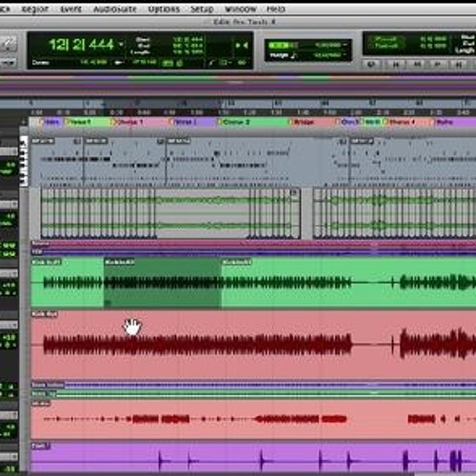Select the Bridge marker
This screenshot has width=476, height=476.
[x=311, y=122]
